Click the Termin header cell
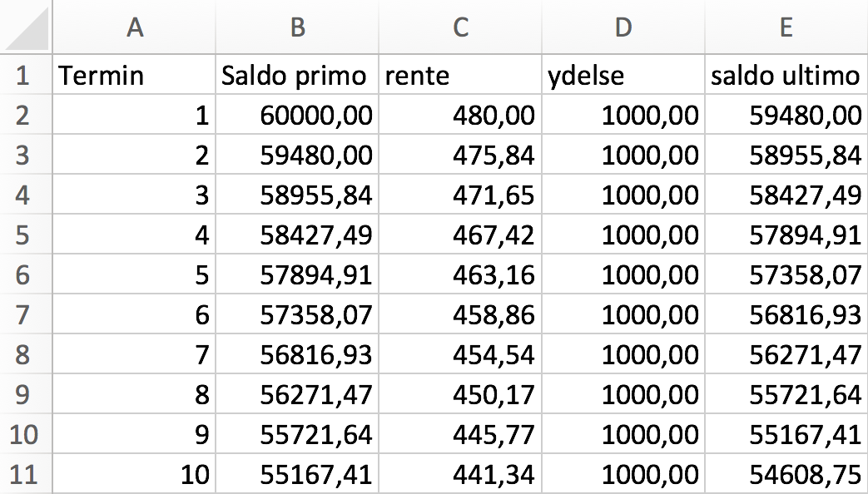 (x=134, y=74)
